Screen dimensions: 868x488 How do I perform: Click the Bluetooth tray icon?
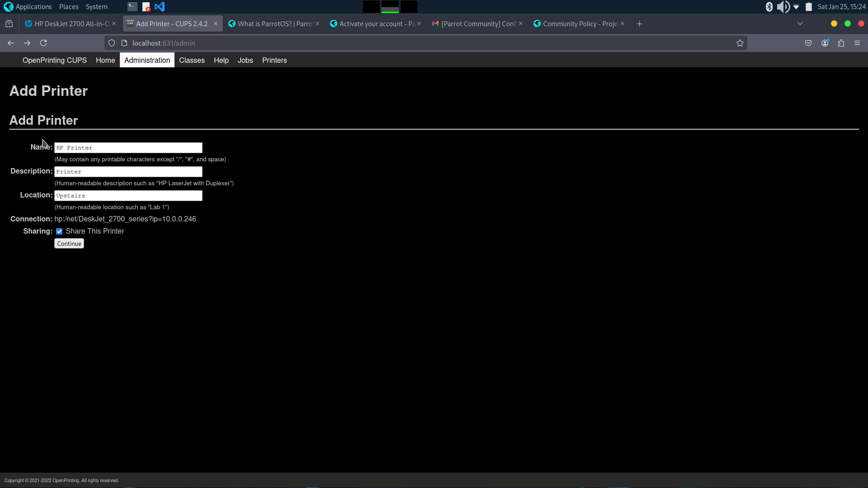coord(769,7)
